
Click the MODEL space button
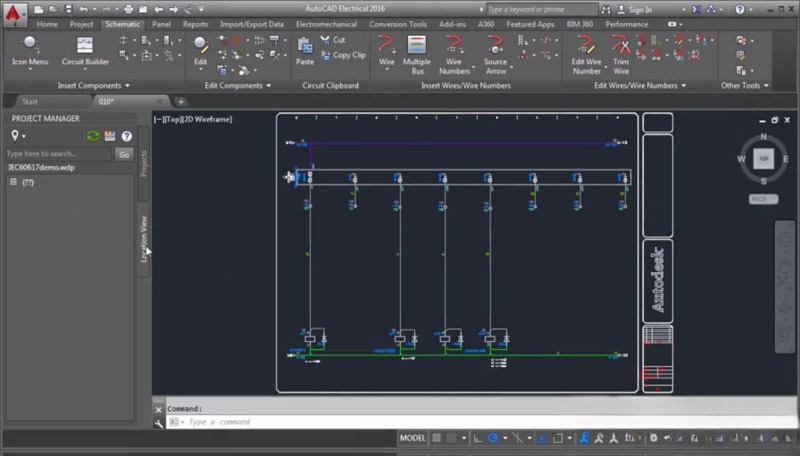pyautogui.click(x=412, y=438)
